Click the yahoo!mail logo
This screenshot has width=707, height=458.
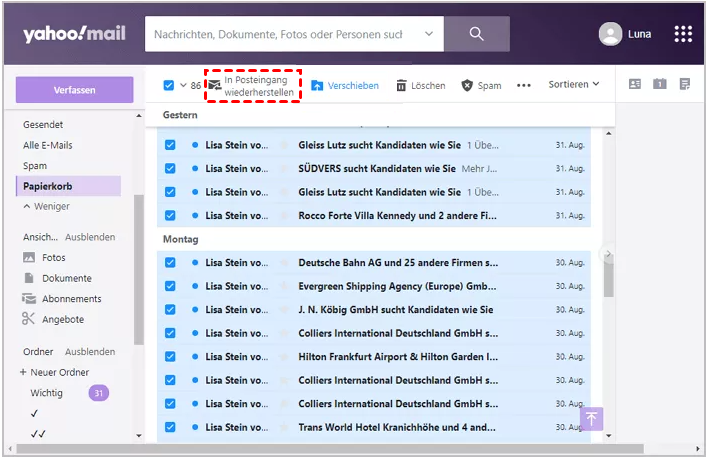pyautogui.click(x=74, y=34)
